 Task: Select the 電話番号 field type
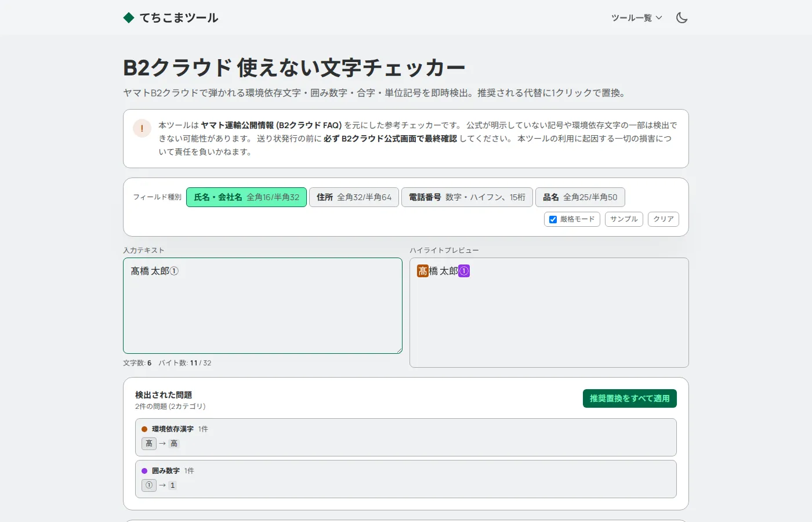tap(467, 197)
